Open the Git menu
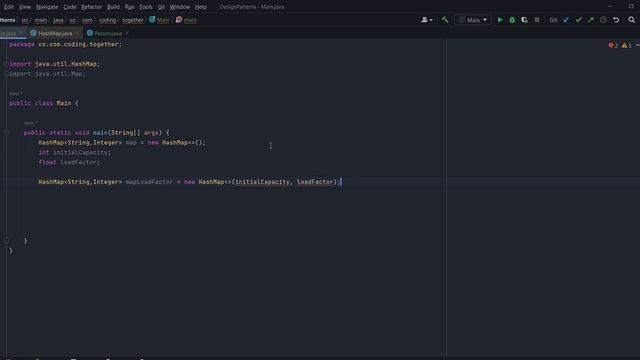This screenshot has width=640, height=360. 161,7
